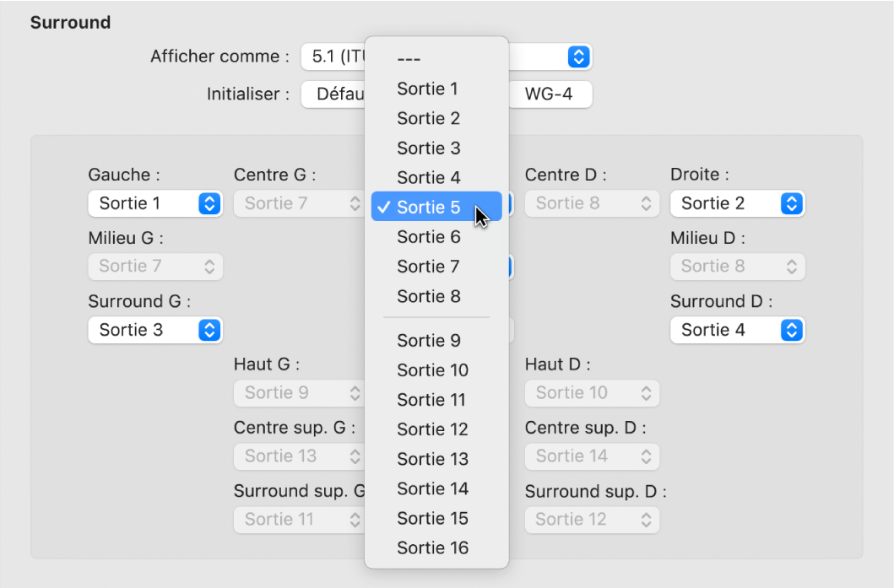Open the Afficher comme format dropdown arrows
Image resolution: width=894 pixels, height=588 pixels.
578,57
